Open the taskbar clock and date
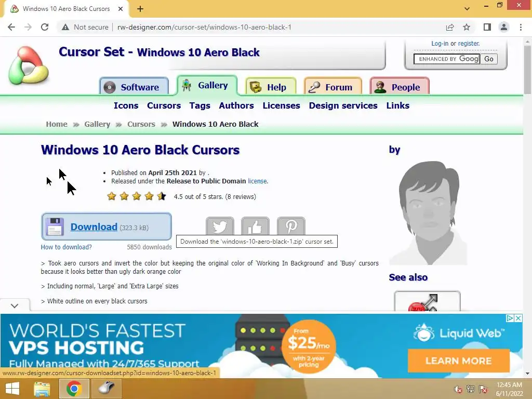532x399 pixels. pos(509,389)
